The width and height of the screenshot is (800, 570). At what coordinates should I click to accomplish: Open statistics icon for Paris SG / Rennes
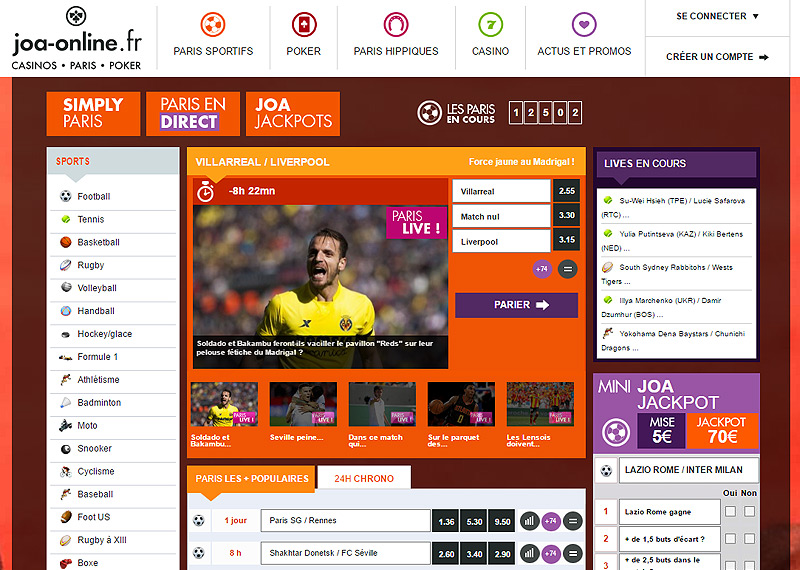click(x=530, y=521)
